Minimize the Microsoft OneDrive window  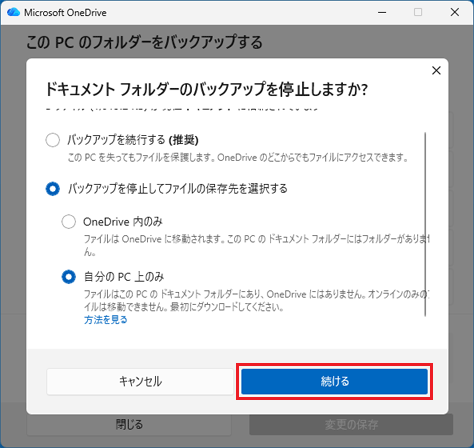[382, 12]
